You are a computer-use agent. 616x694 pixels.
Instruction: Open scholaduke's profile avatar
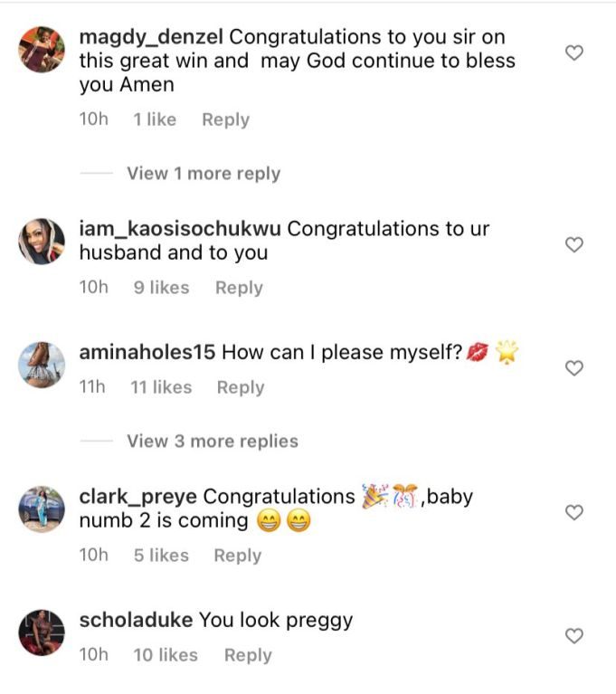[x=42, y=632]
